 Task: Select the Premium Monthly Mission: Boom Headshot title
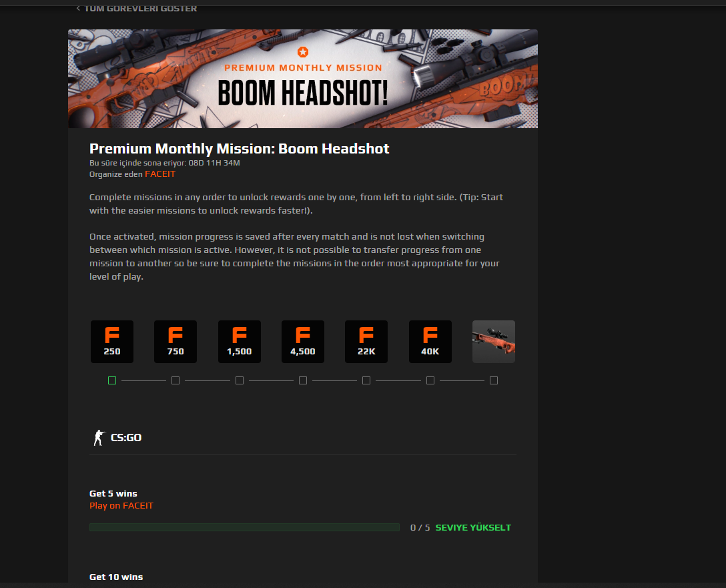(240, 149)
